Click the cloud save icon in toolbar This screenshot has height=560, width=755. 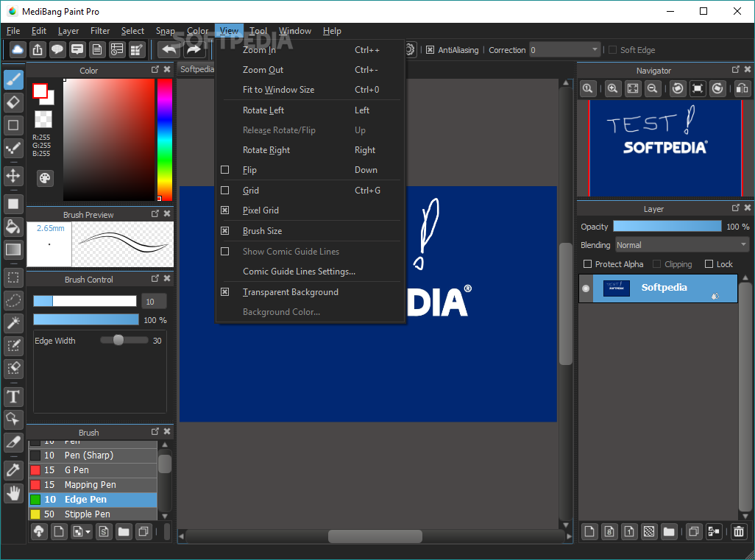pyautogui.click(x=18, y=49)
